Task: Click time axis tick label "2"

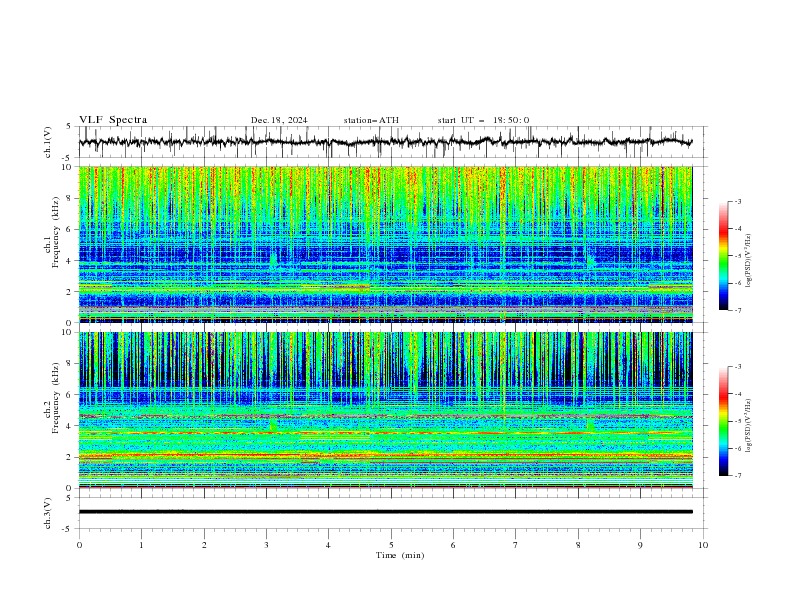Action: (x=204, y=545)
